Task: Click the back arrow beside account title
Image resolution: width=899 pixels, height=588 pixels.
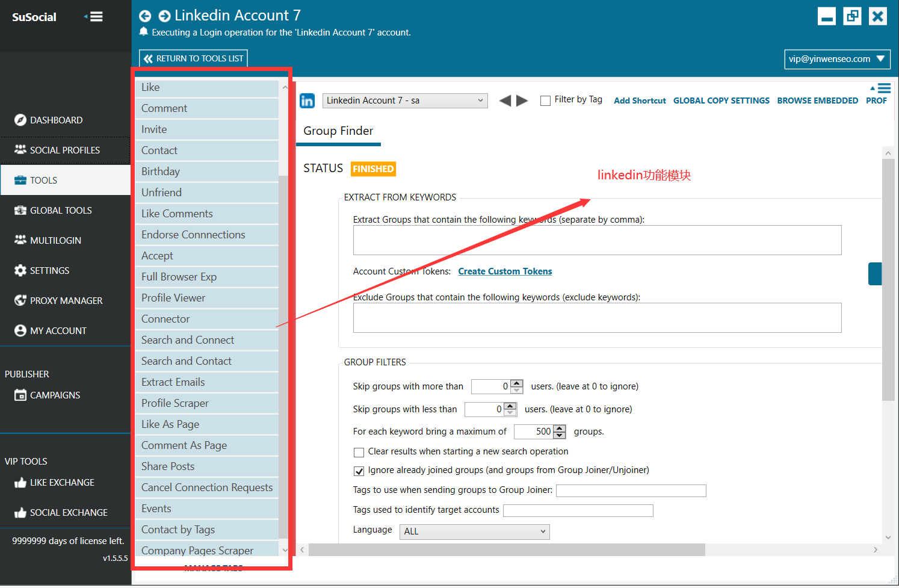Action: [145, 16]
